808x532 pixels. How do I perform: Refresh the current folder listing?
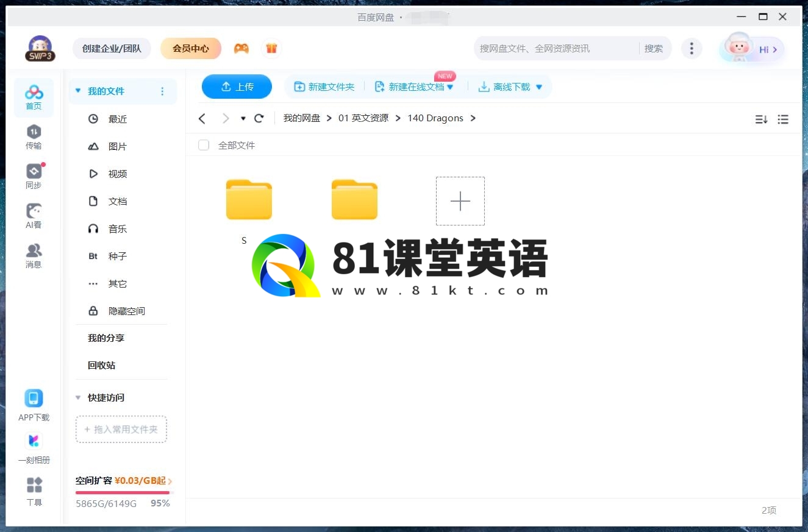click(x=259, y=118)
